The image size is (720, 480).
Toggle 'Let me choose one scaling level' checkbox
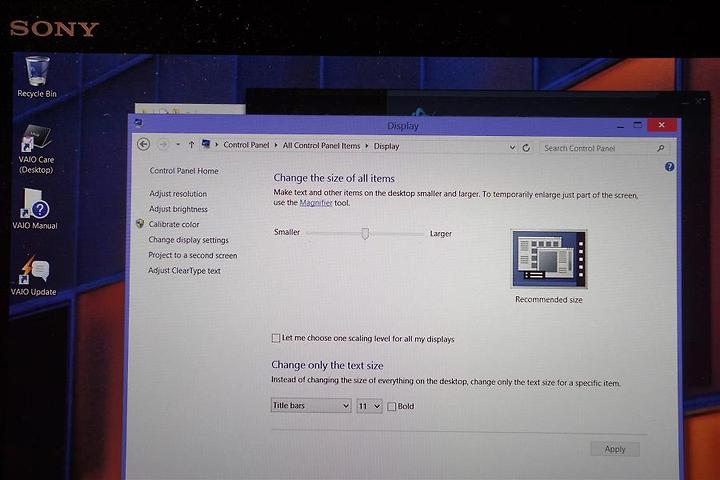pos(276,338)
